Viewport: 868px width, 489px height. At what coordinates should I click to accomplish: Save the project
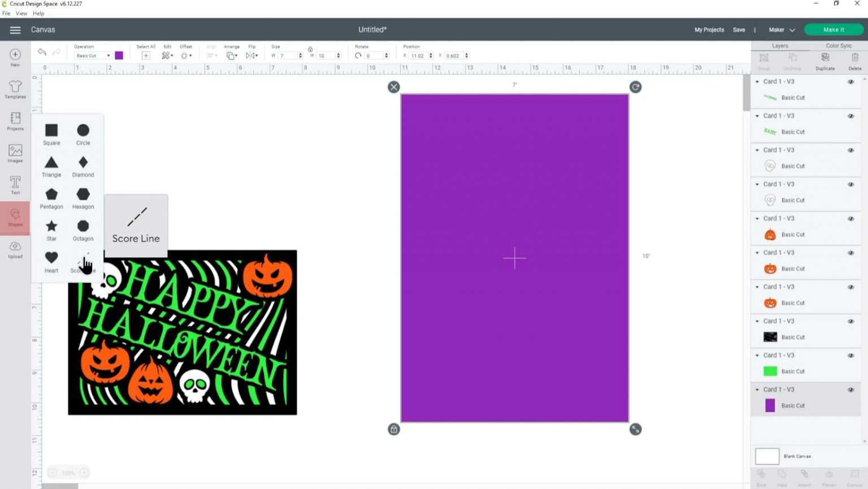pos(739,30)
